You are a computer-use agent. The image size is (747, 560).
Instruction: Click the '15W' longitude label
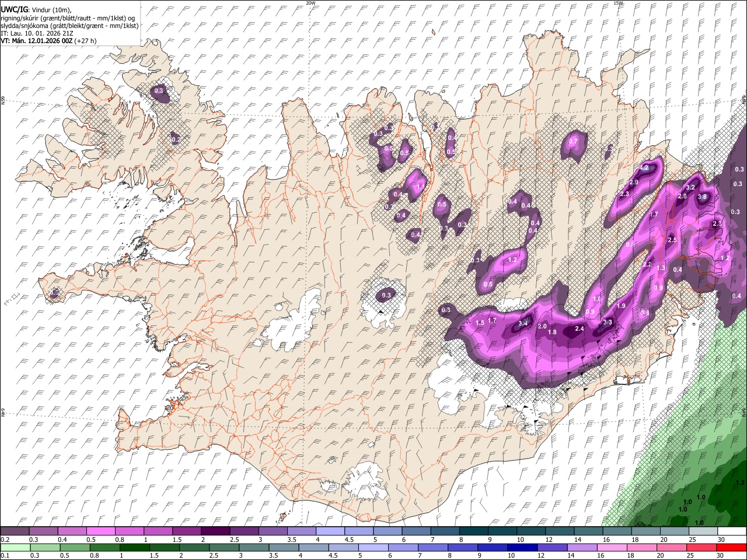pyautogui.click(x=618, y=3)
